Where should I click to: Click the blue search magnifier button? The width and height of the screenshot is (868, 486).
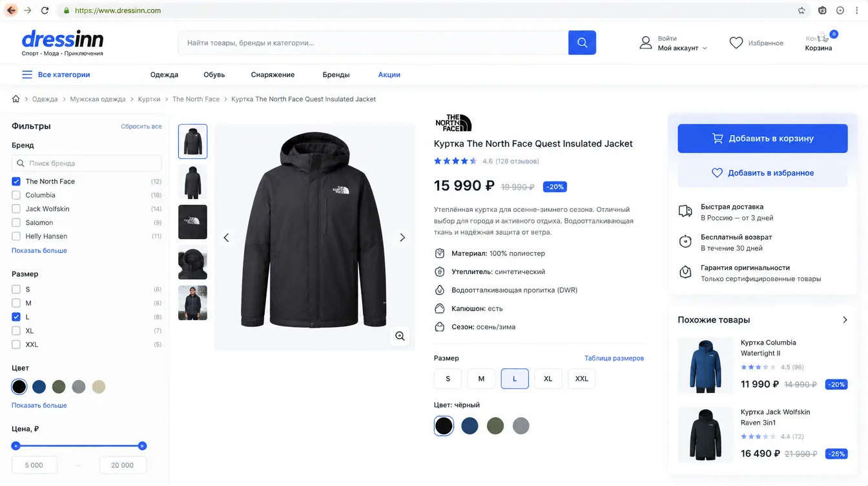point(582,43)
